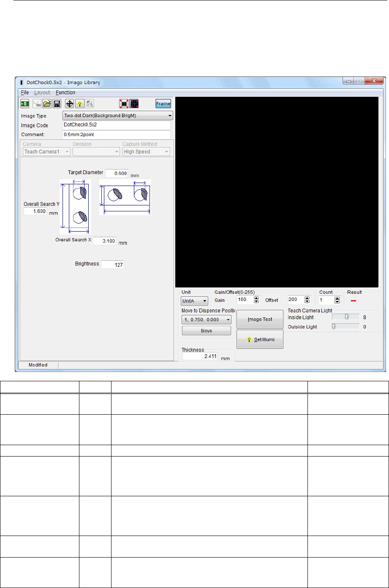
Task: Toggle the Frame button
Action: [x=163, y=104]
